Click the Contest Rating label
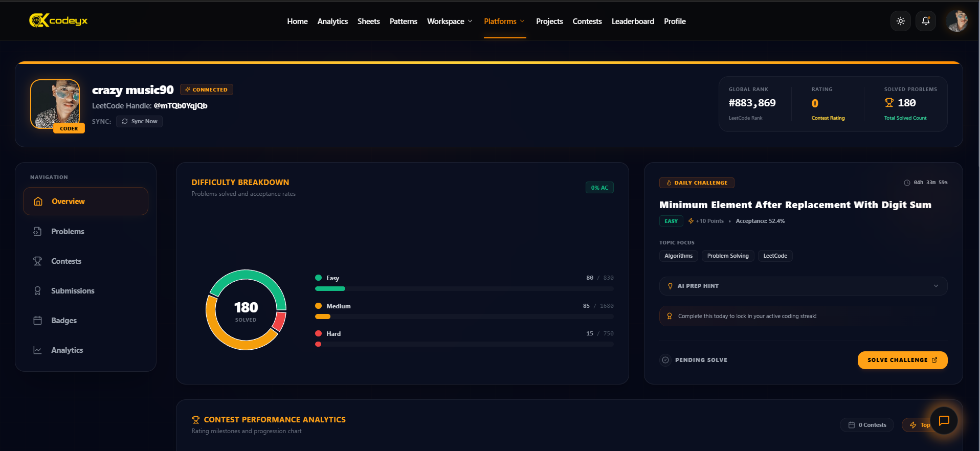The width and height of the screenshot is (980, 451). point(828,118)
